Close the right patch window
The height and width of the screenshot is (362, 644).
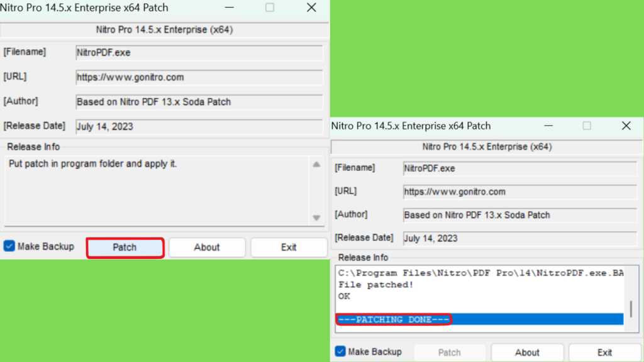click(x=626, y=126)
